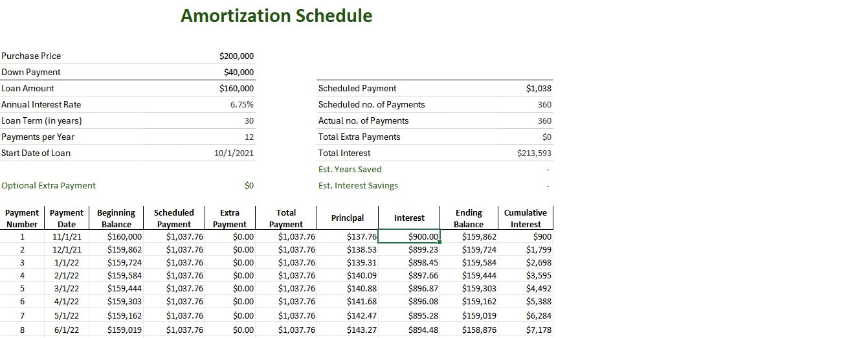Click the fill handle of the selected $900.00 cell
The height and width of the screenshot is (338, 868).
[x=440, y=243]
